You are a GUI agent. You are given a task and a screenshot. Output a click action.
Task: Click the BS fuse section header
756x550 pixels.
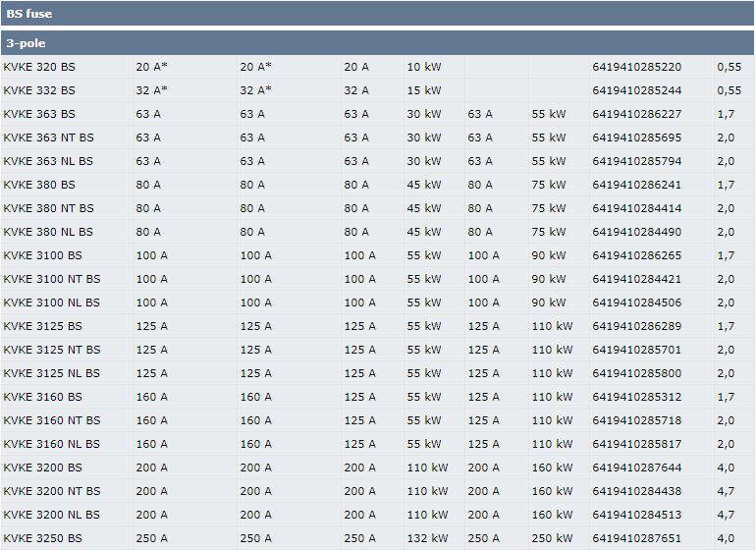pos(378,14)
